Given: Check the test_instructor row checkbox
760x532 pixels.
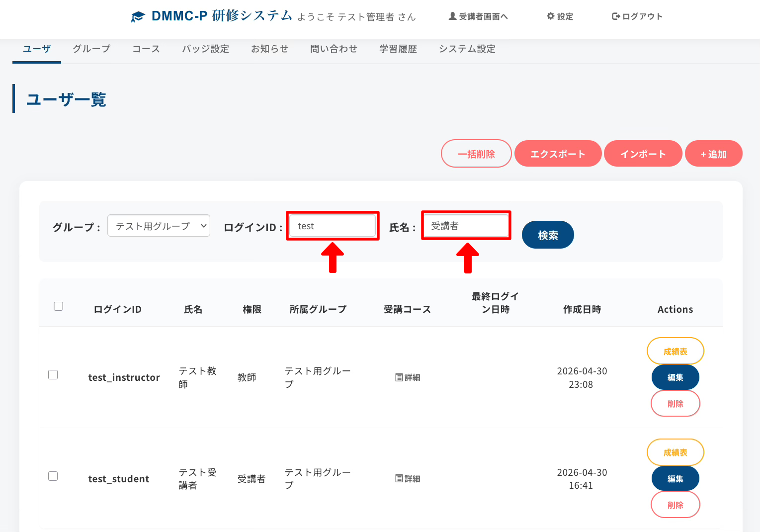Looking at the screenshot, I should point(53,375).
